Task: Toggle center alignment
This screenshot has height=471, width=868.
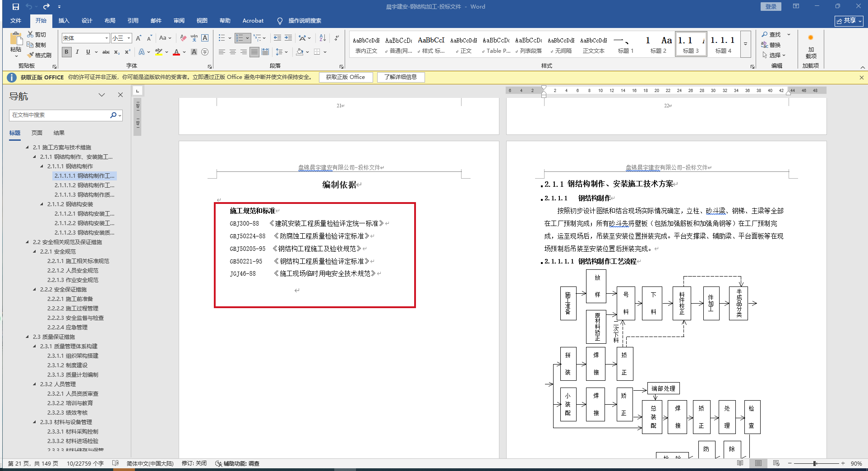Action: coord(233,52)
